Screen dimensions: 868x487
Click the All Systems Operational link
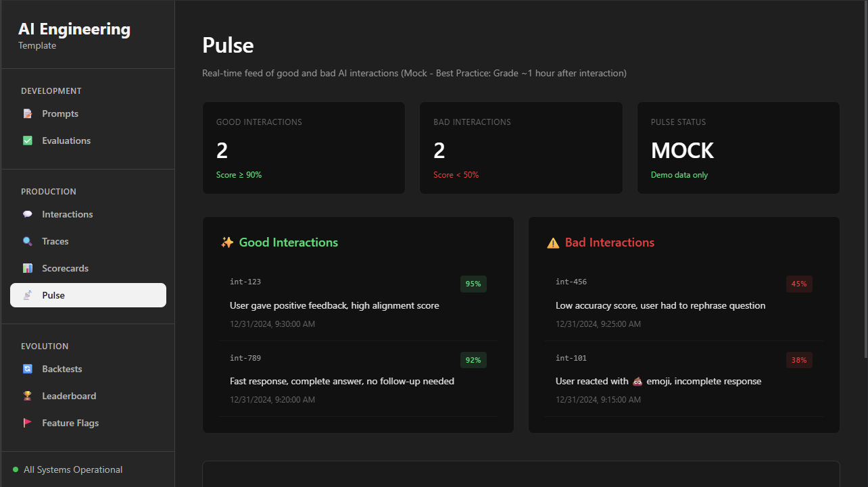point(73,469)
